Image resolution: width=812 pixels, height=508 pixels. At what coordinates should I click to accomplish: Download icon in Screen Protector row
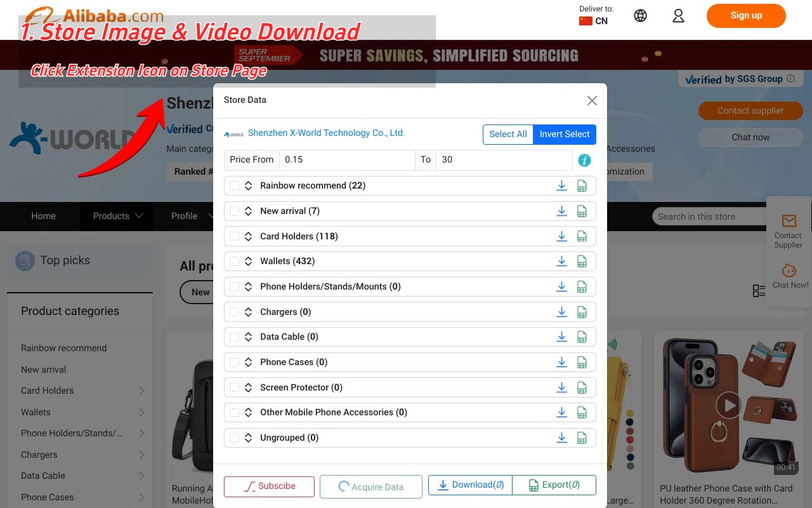click(561, 387)
